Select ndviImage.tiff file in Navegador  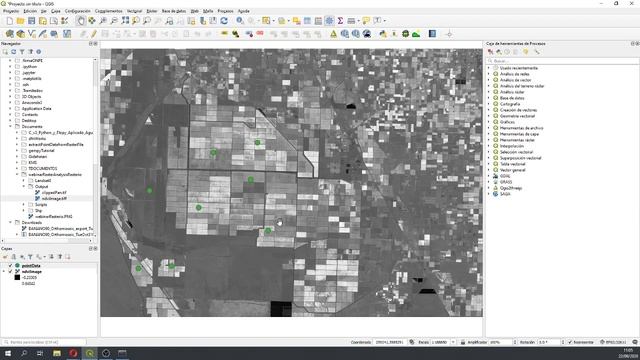tap(54, 198)
